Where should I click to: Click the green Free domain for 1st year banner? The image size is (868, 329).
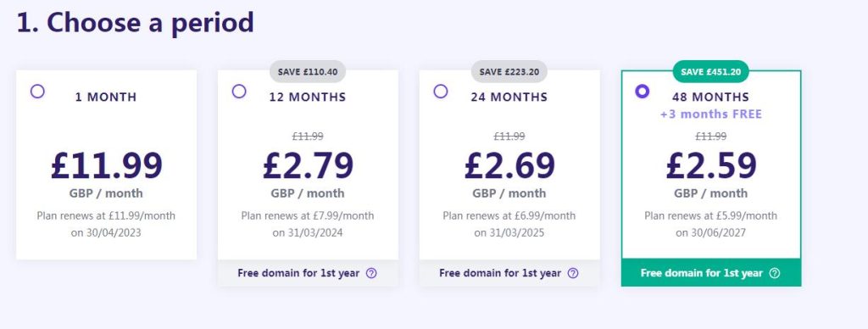(711, 272)
